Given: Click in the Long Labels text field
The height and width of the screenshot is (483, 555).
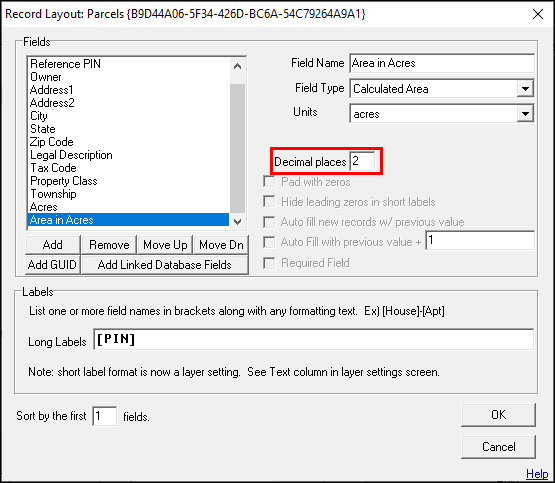Looking at the screenshot, I should pyautogui.click(x=314, y=339).
